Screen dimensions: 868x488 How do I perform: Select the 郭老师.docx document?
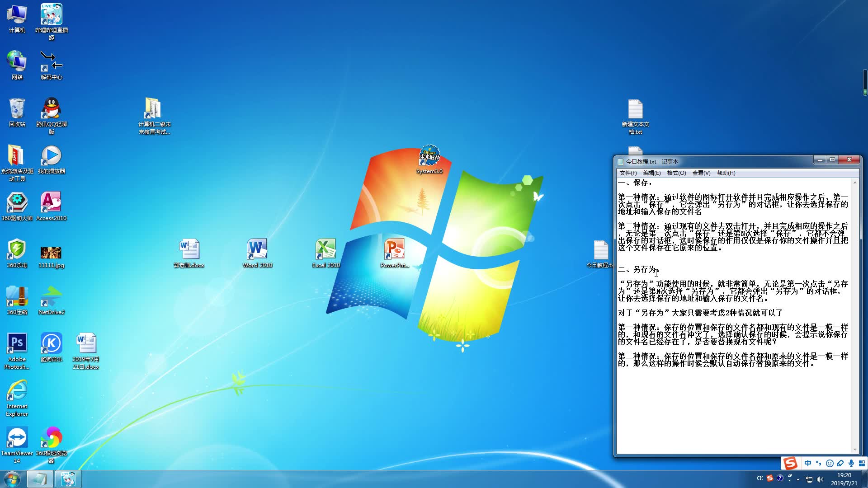189,253
